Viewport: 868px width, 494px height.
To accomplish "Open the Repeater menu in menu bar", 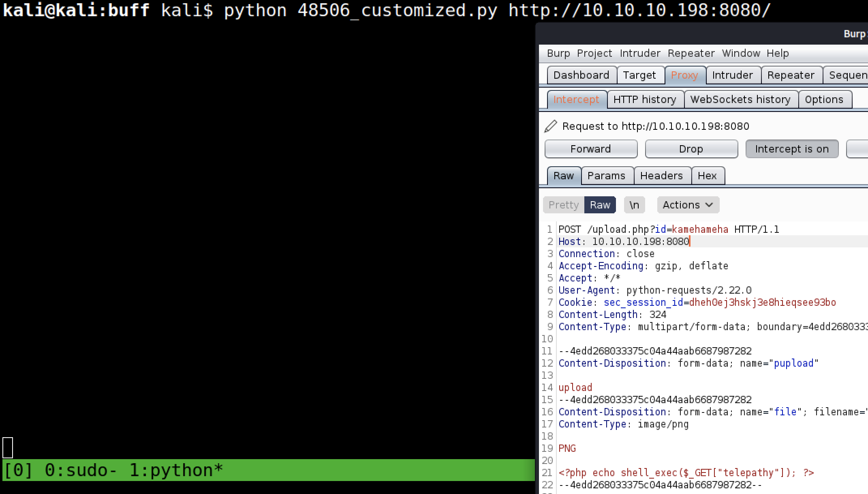I will pos(691,53).
